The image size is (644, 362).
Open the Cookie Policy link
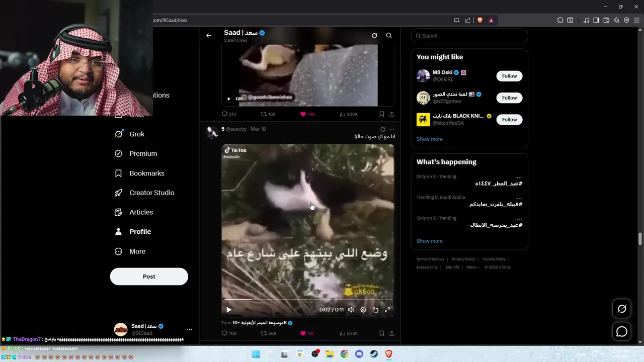494,259
